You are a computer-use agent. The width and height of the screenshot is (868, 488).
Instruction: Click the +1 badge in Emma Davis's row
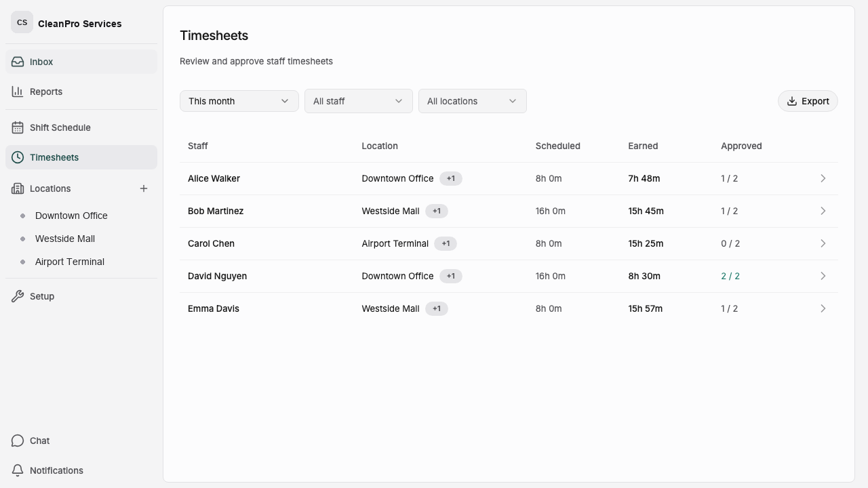coord(437,308)
